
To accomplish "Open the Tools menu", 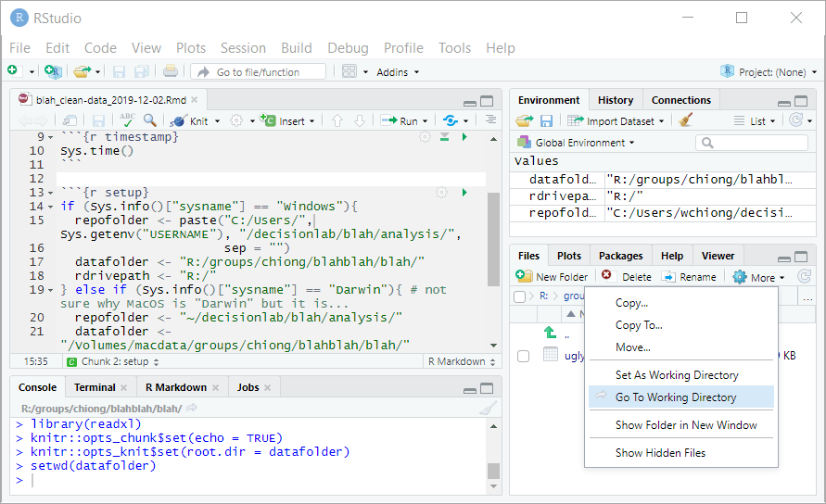I will click(454, 48).
